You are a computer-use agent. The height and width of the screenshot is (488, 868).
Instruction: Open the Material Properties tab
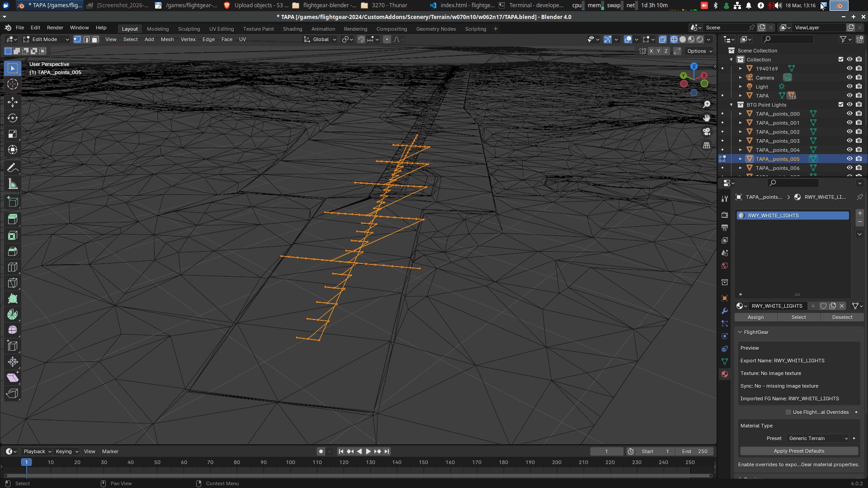pyautogui.click(x=725, y=374)
